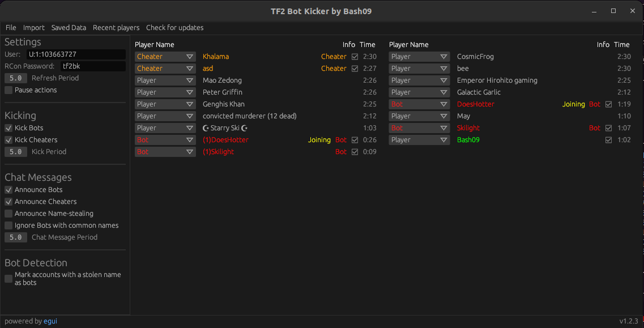Open the type dropdown for Mao Zedong
The height and width of the screenshot is (328, 644).
165,80
